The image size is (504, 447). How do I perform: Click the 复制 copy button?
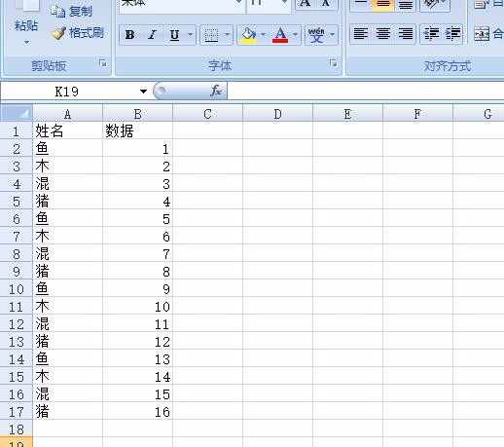(x=71, y=11)
